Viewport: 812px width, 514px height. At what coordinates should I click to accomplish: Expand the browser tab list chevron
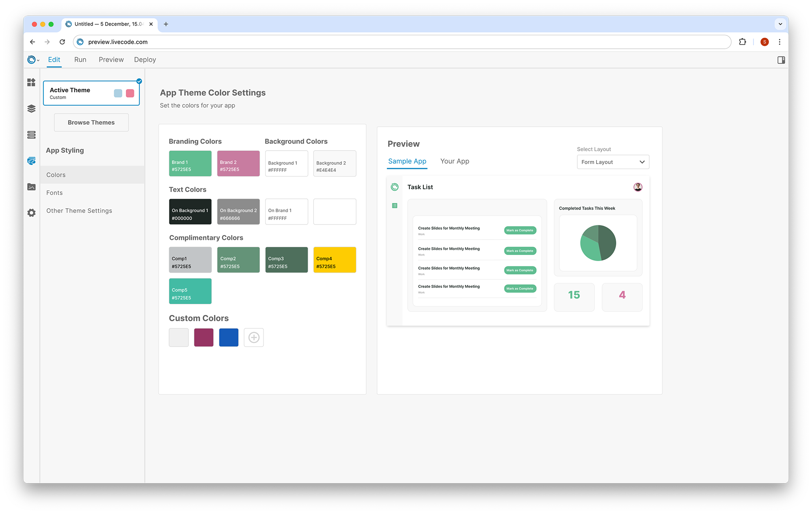tap(780, 24)
